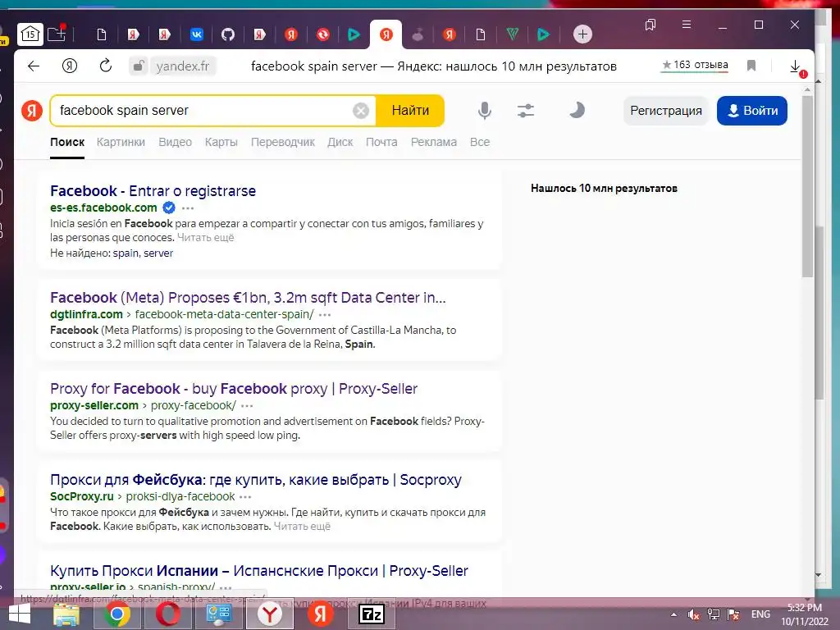Image resolution: width=840 pixels, height=630 pixels.
Task: Open the Yandex Browser hamburger menu
Action: click(x=687, y=25)
